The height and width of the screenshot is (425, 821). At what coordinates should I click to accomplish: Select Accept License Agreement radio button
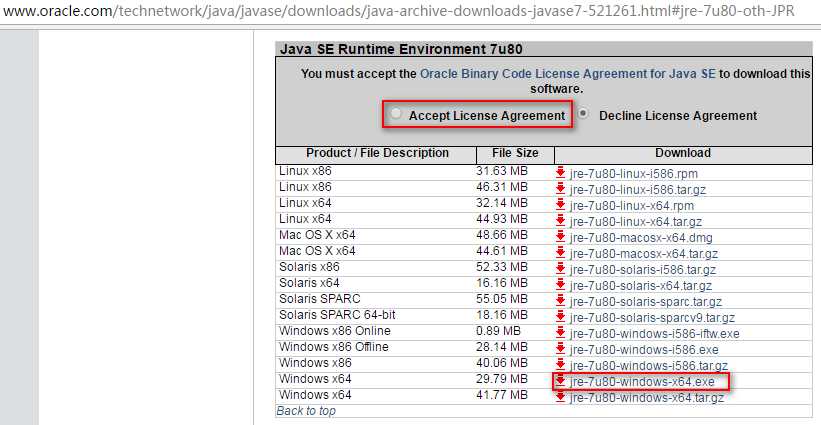[x=397, y=113]
